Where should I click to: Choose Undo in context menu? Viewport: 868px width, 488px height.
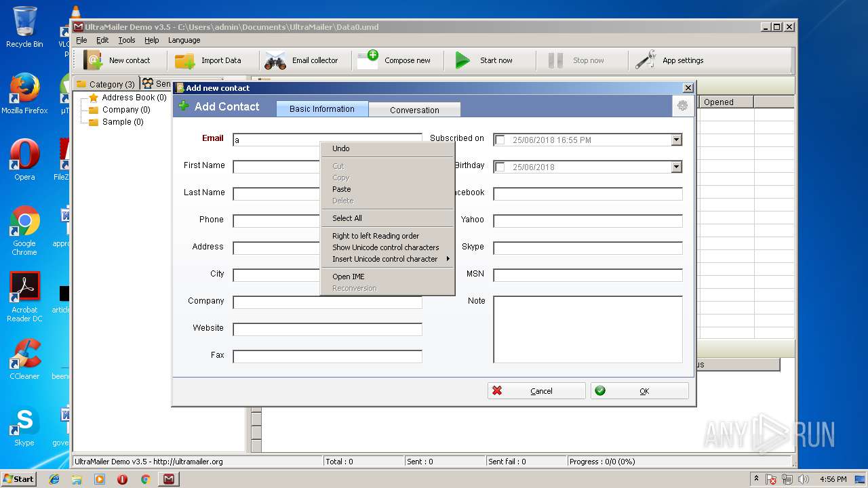tap(387, 148)
